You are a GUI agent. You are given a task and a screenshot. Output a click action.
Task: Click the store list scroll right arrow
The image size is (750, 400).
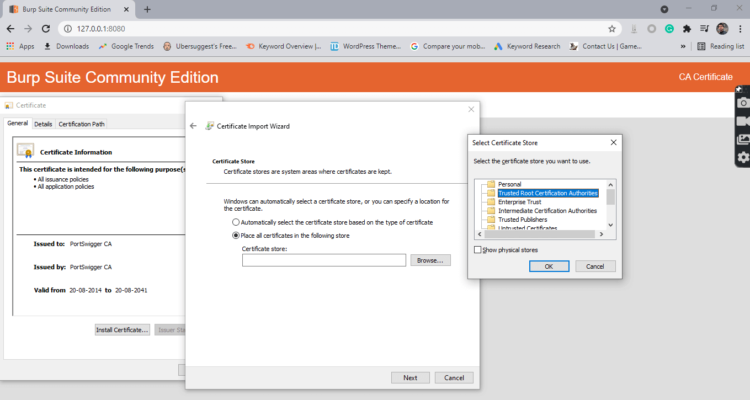click(x=601, y=234)
